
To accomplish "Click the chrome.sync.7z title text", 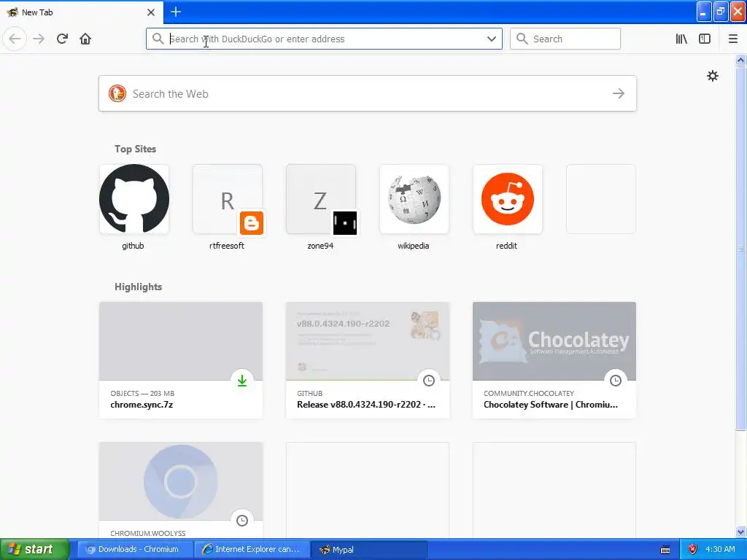I will (x=142, y=405).
